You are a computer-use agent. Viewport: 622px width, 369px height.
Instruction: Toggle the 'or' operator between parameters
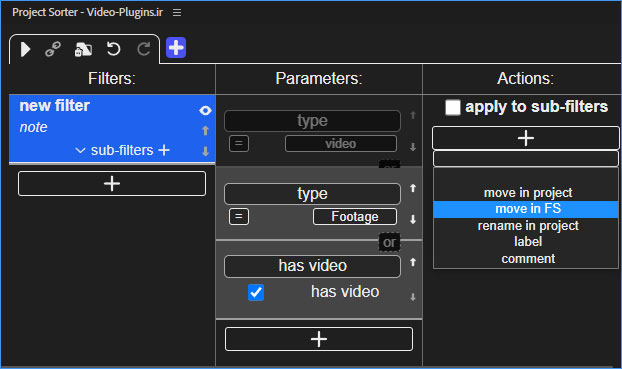pos(390,242)
